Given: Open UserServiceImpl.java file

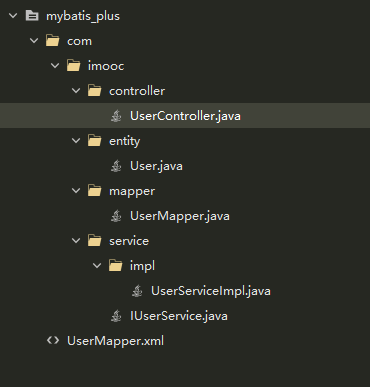Looking at the screenshot, I should pyautogui.click(x=211, y=291).
